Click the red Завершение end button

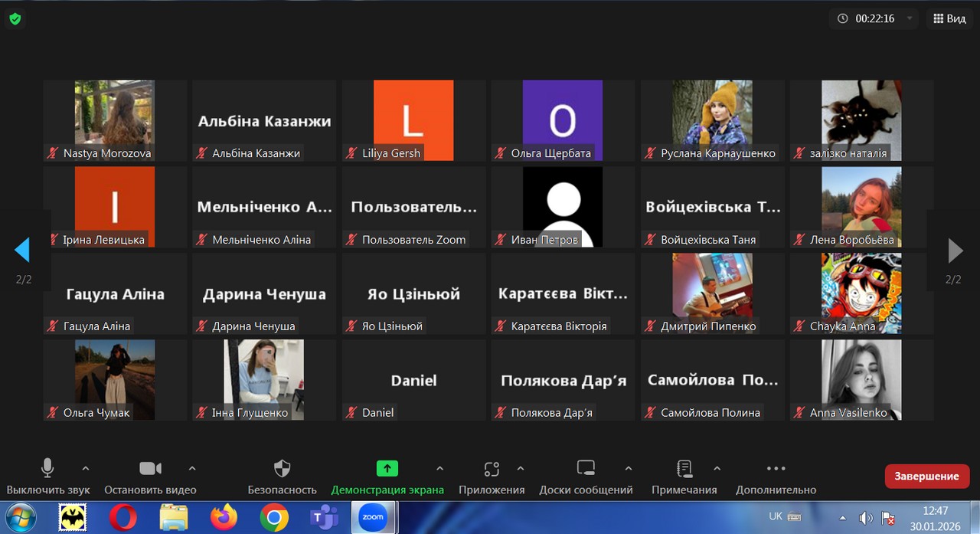click(926, 476)
